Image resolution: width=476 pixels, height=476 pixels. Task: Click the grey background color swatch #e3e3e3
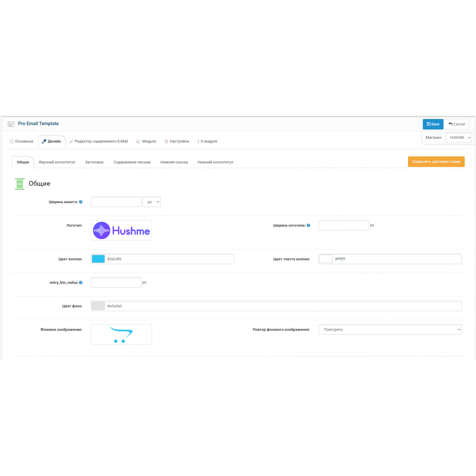click(x=98, y=306)
